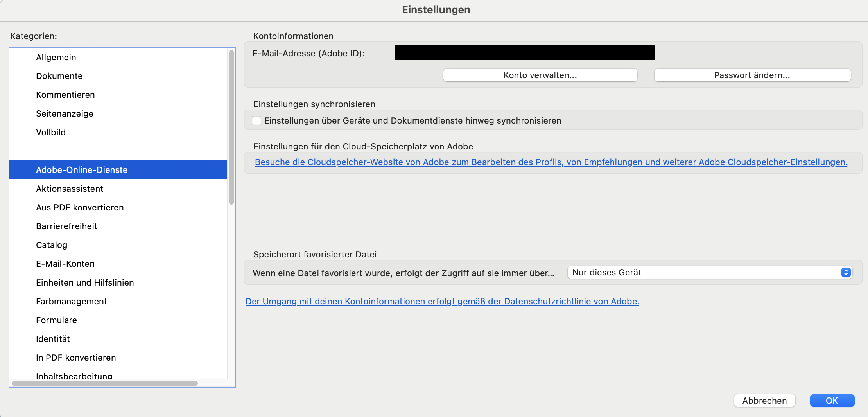This screenshot has width=868, height=417.
Task: Click the vertical scrollbar of category list
Action: 231,127
